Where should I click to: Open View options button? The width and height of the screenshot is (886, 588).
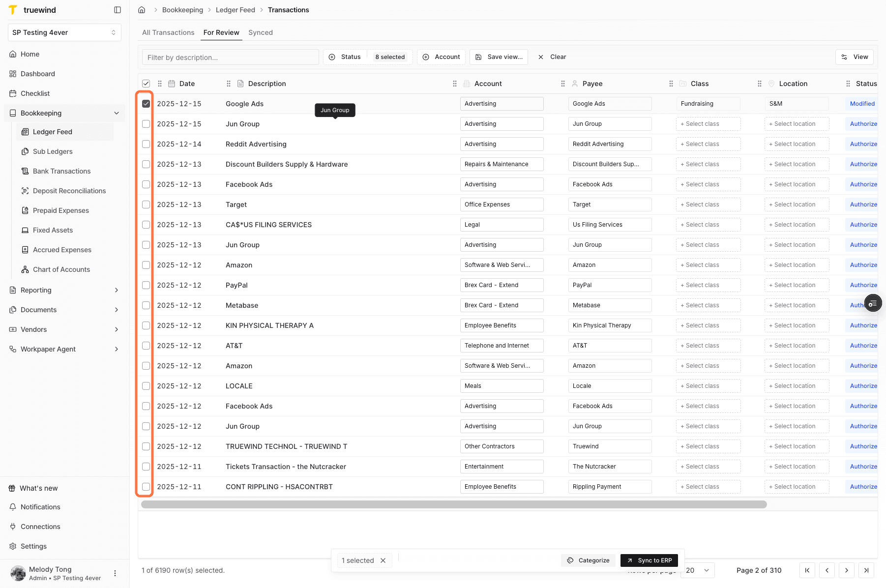(x=855, y=57)
